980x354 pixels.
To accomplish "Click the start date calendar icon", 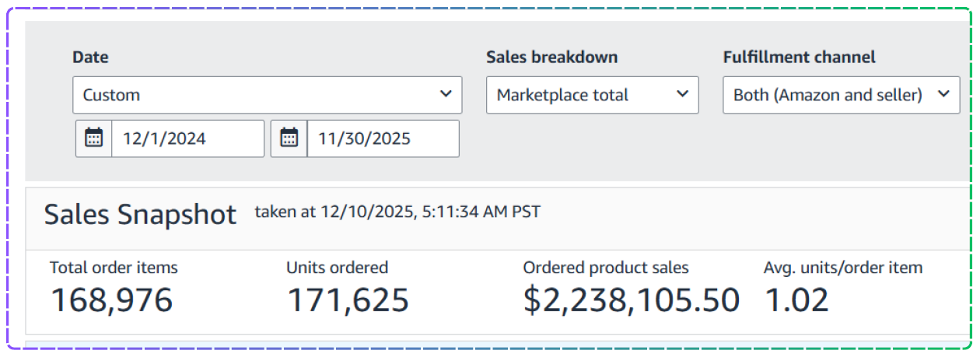I will pos(94,138).
